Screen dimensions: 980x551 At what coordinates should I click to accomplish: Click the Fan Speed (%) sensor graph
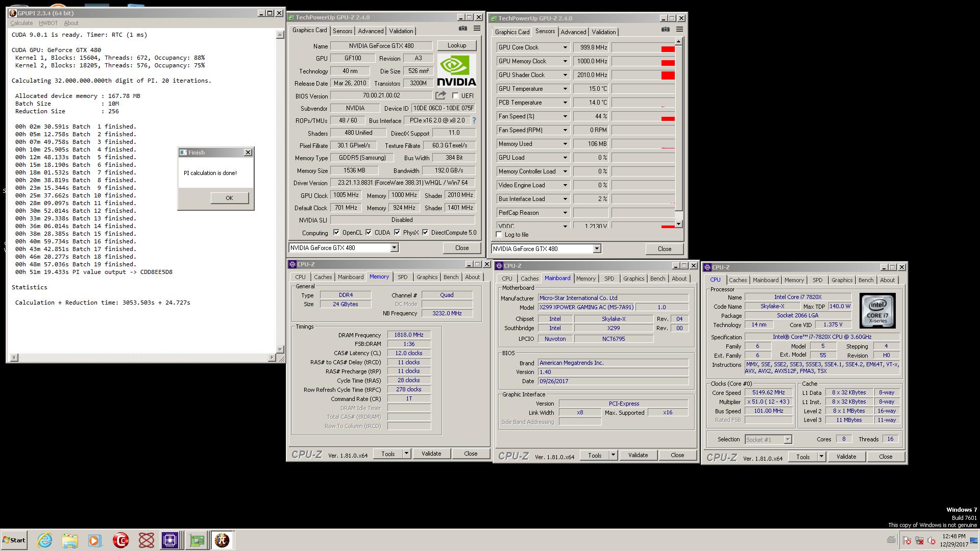tap(643, 116)
